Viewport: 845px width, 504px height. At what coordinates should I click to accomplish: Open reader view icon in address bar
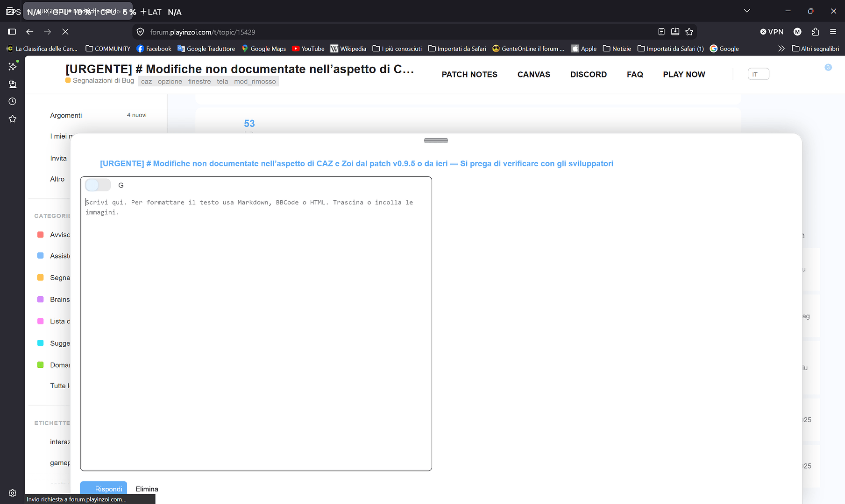point(661,32)
